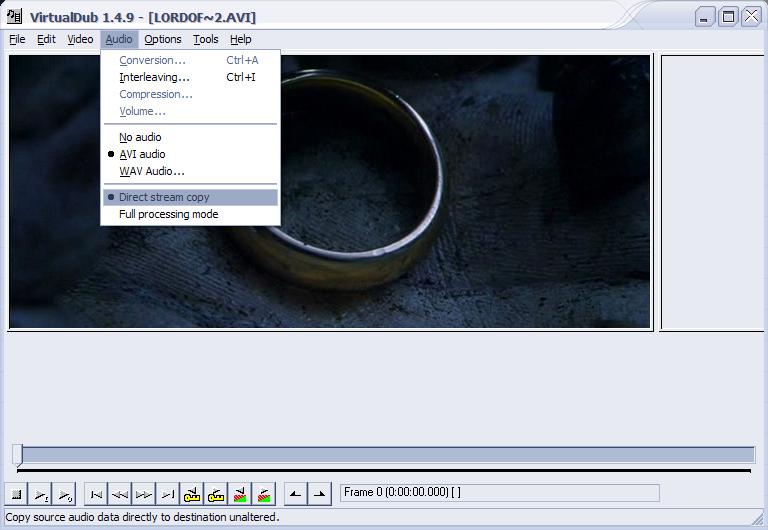768x530 pixels.
Task: Click the VirtualDub title bar icon
Action: coord(14,17)
